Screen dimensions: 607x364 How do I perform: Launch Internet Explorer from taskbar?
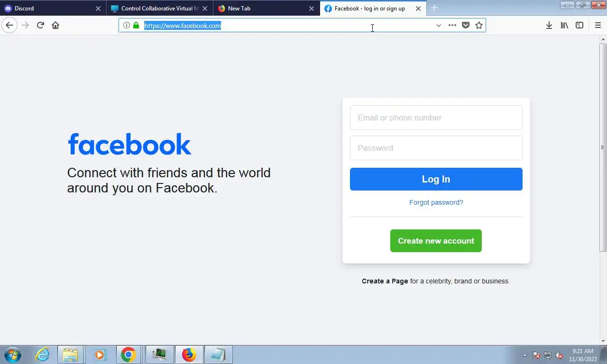(43, 355)
